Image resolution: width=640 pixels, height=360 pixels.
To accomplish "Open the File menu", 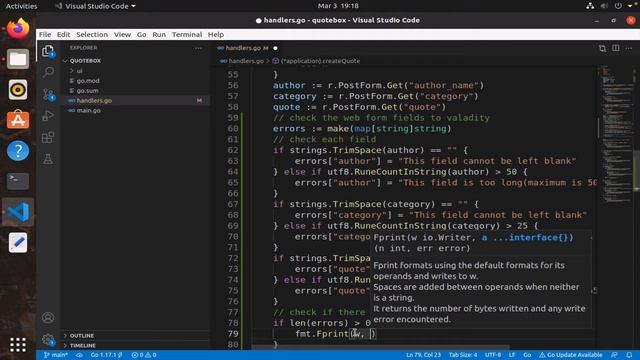I will 45,35.
